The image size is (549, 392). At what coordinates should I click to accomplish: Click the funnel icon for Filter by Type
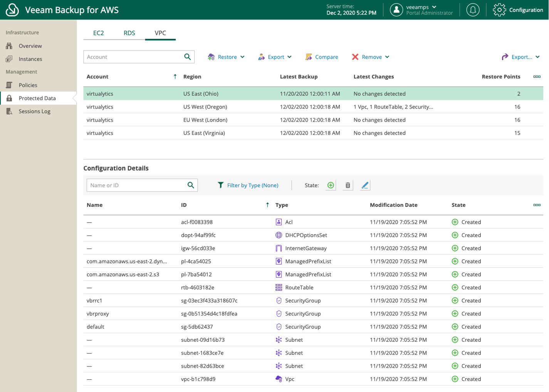[x=221, y=185]
